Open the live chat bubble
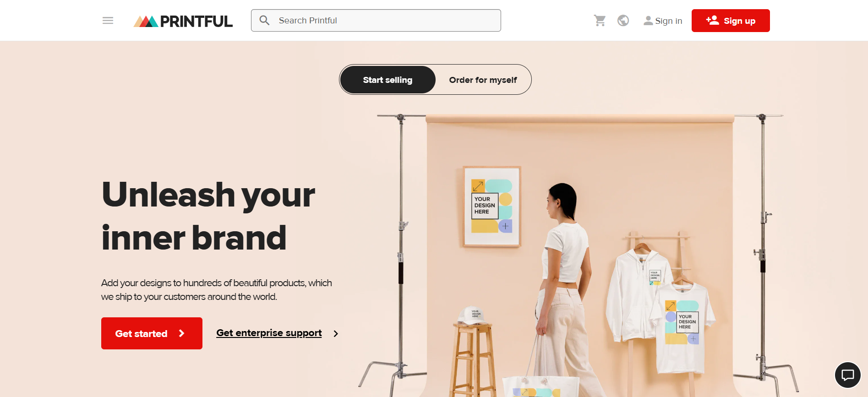The image size is (868, 397). [848, 375]
